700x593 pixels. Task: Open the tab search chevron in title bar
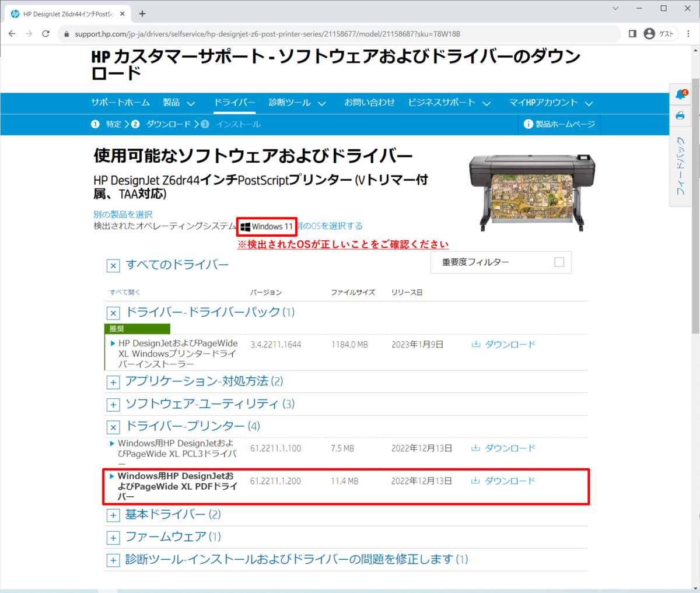click(x=616, y=8)
